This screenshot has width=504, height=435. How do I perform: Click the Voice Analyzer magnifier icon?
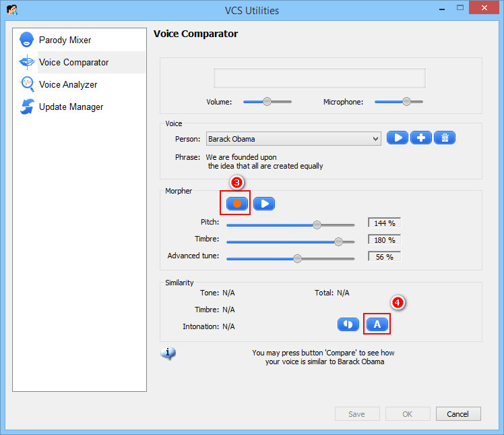click(x=27, y=84)
